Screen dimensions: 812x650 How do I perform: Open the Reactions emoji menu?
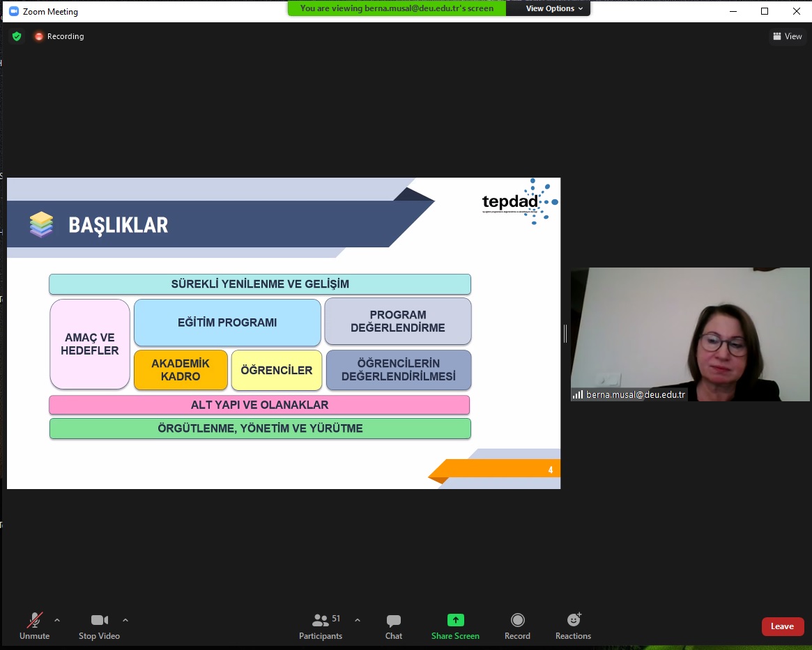point(574,620)
